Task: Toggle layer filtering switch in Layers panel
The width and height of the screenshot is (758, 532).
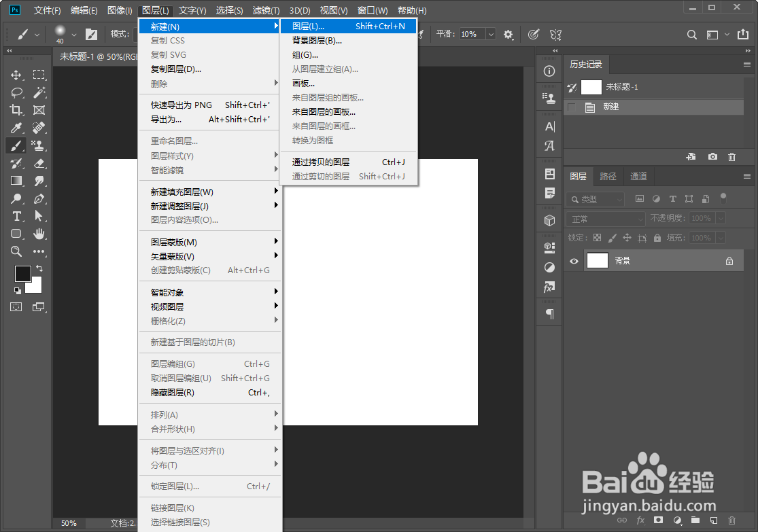Action: [x=723, y=198]
